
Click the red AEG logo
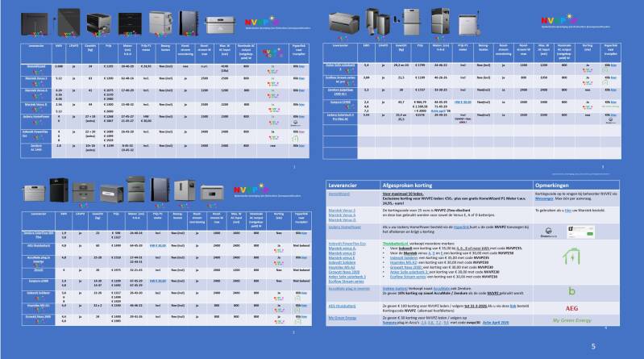571,308
